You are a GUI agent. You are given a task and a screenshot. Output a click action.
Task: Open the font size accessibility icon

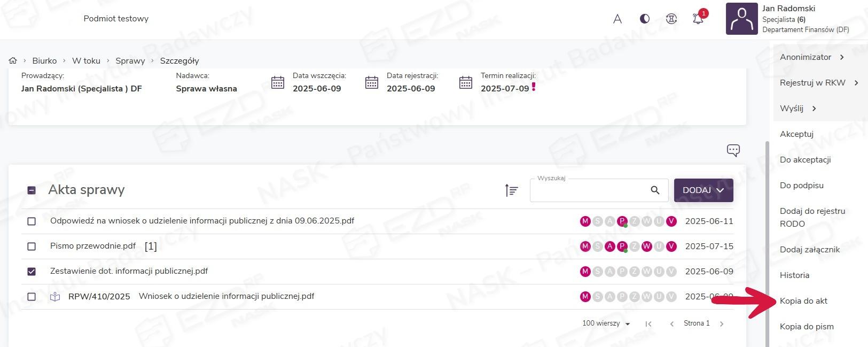click(x=617, y=19)
